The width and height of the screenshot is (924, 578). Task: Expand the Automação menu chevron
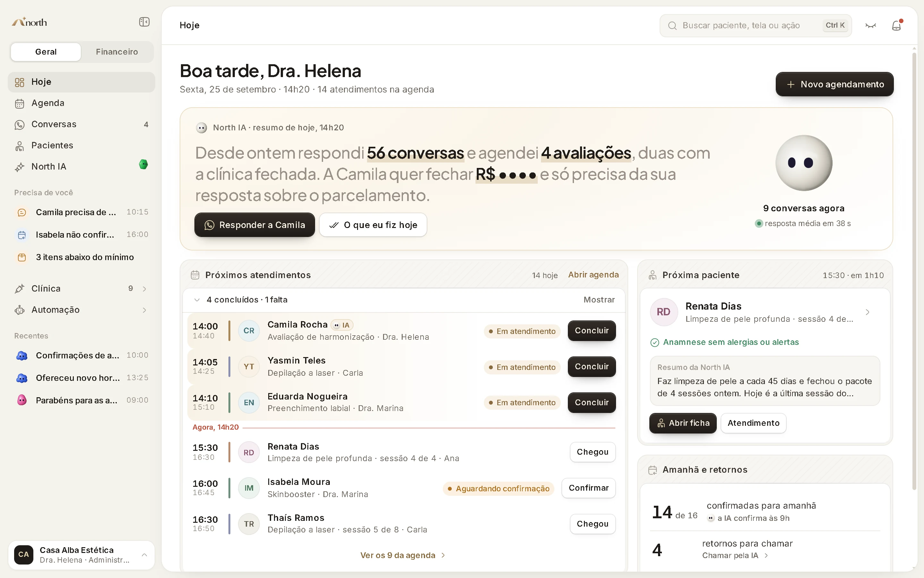pyautogui.click(x=144, y=310)
